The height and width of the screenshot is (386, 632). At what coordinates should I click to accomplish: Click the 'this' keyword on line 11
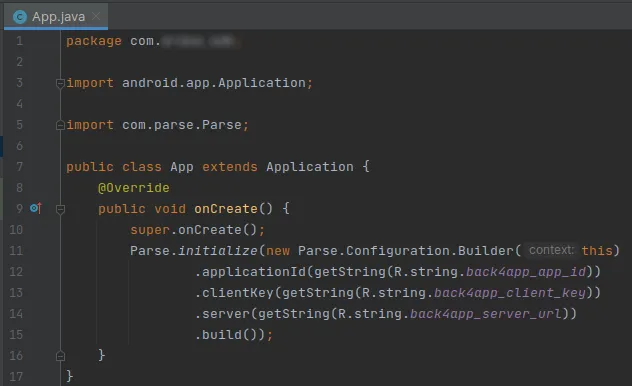[x=597, y=251]
